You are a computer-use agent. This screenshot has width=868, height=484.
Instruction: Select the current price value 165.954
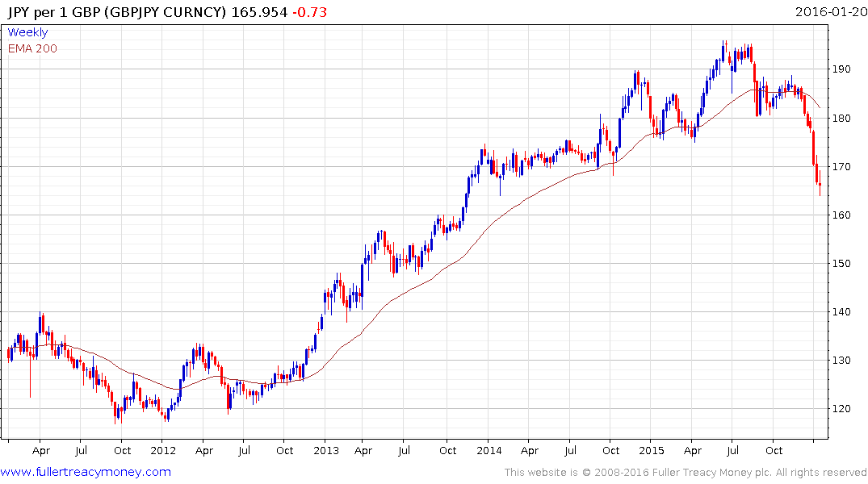[259, 12]
